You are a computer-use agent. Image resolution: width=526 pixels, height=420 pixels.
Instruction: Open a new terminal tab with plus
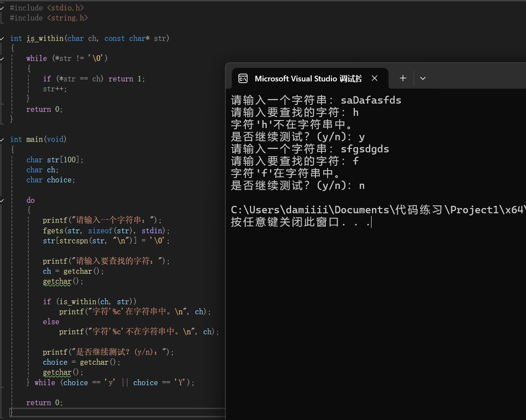pyautogui.click(x=403, y=78)
